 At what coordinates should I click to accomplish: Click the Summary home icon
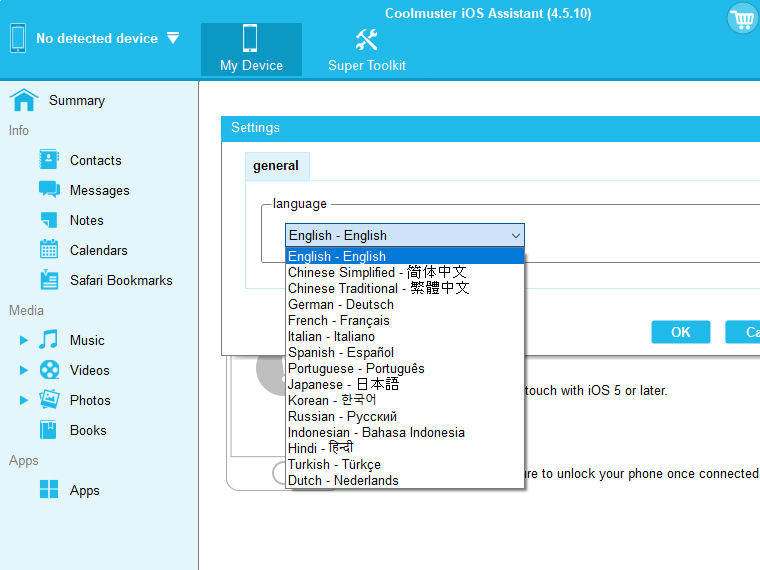[x=24, y=100]
